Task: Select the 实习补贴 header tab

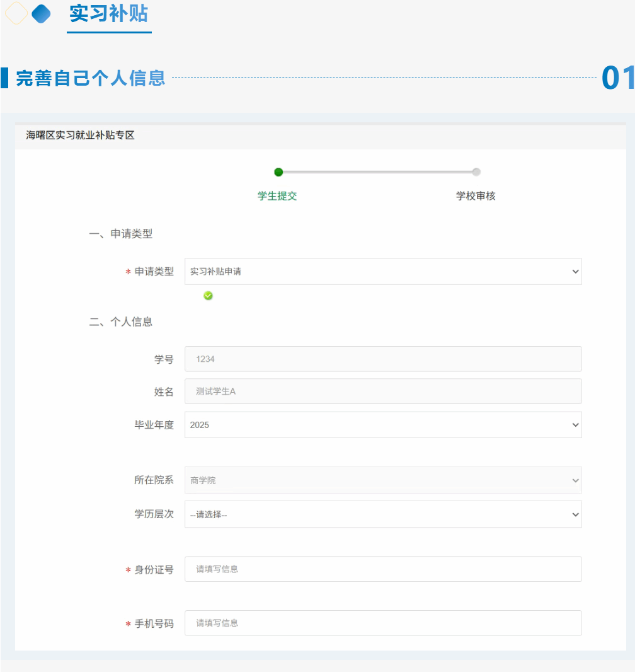Action: [x=109, y=14]
